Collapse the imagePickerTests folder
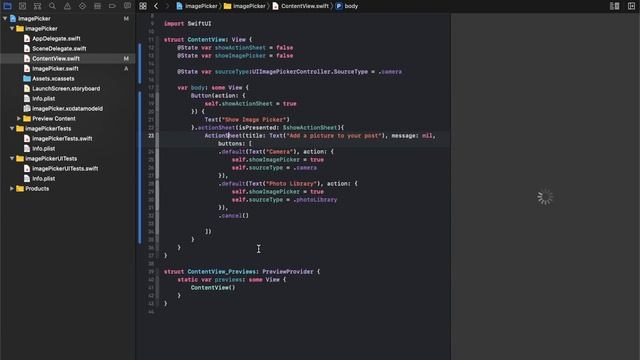 coord(12,129)
